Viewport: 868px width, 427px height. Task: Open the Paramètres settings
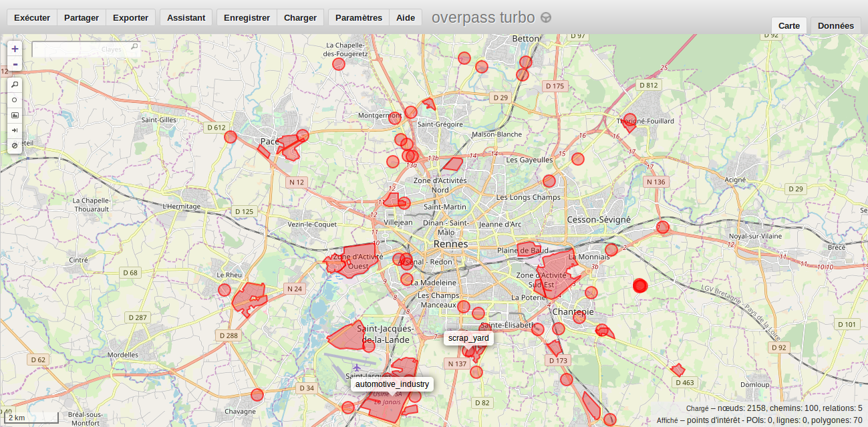pyautogui.click(x=359, y=17)
